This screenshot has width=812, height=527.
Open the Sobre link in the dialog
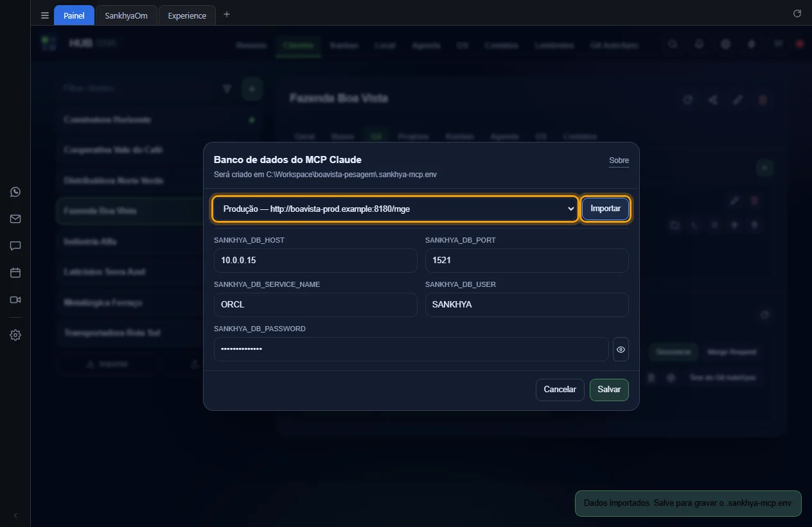[x=619, y=160]
